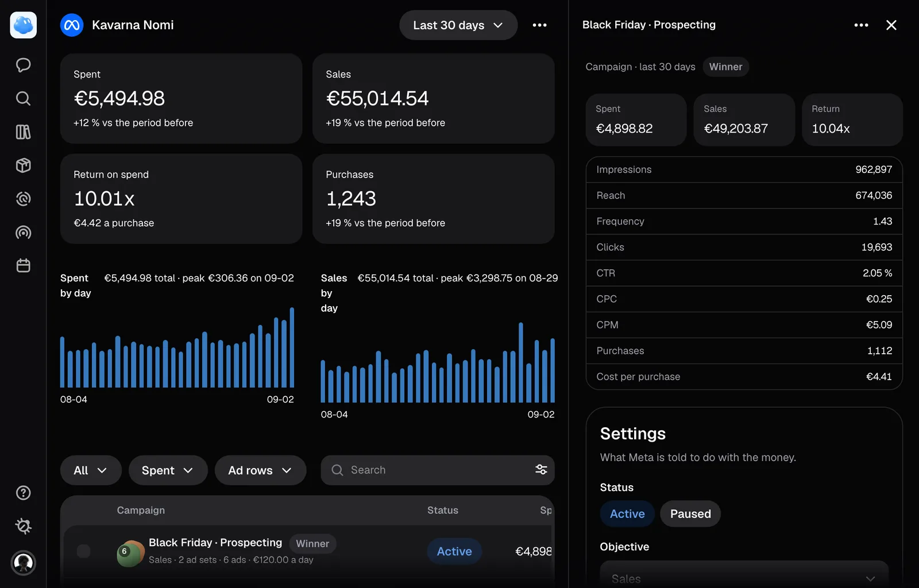The image size is (919, 588).
Task: Click the Sales €55,014.54 summary card
Action: [433, 99]
